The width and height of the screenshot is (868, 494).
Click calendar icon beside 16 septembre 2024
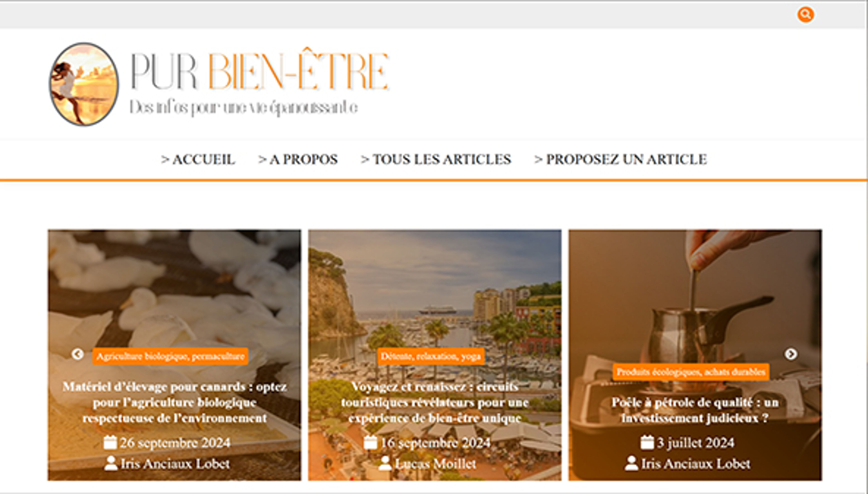[x=370, y=442]
